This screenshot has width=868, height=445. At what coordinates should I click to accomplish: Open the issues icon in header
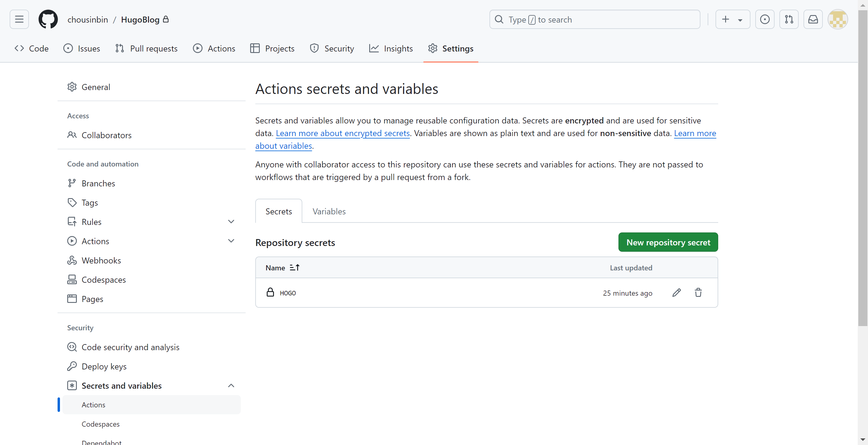[x=765, y=19]
